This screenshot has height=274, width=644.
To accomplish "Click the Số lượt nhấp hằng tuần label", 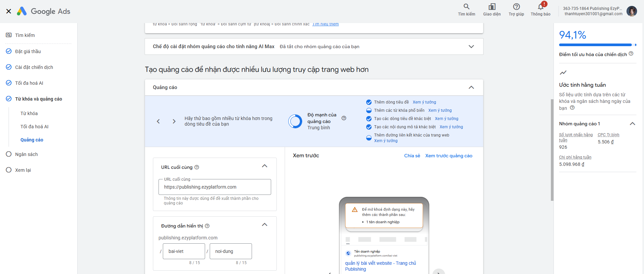I will tap(576, 137).
